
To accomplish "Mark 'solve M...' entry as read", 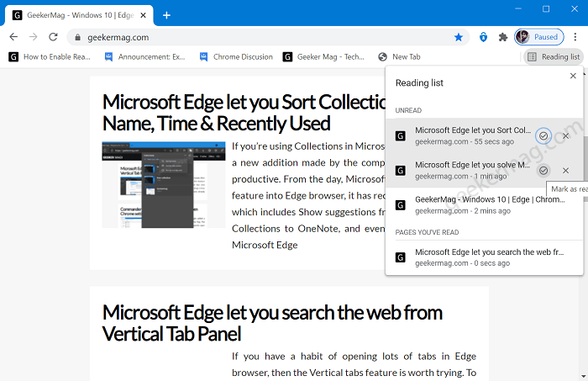I will pos(543,171).
